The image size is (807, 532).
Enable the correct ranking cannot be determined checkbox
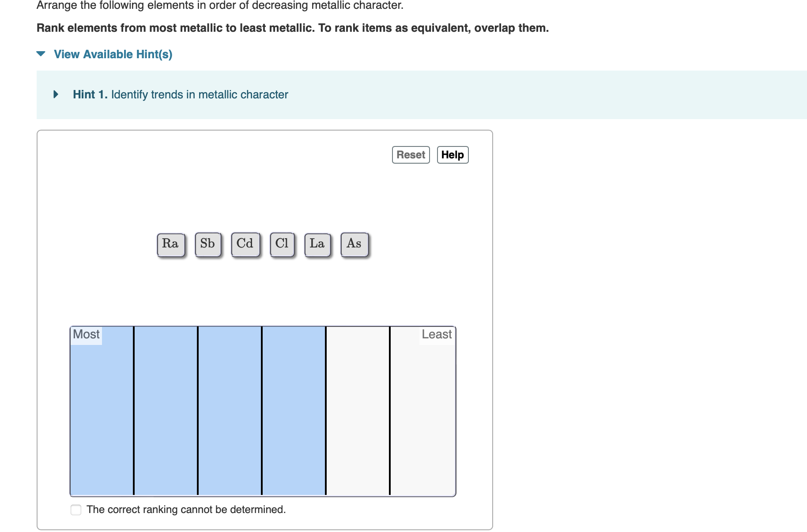75,510
